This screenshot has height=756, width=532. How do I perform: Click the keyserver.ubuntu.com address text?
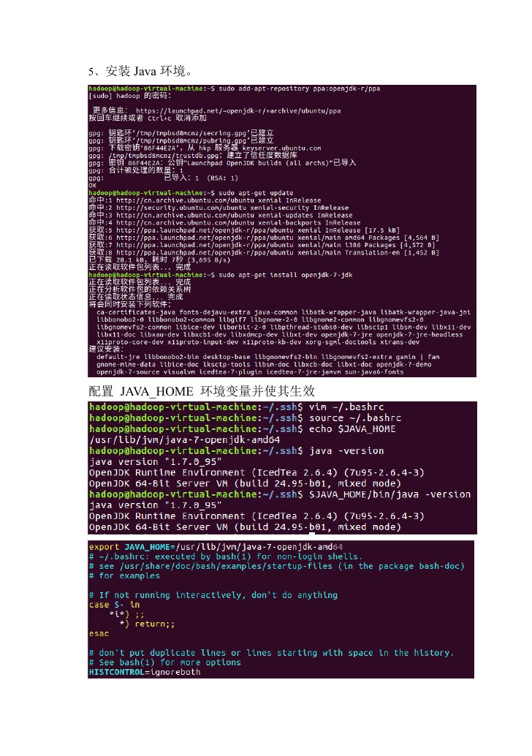pos(281,148)
